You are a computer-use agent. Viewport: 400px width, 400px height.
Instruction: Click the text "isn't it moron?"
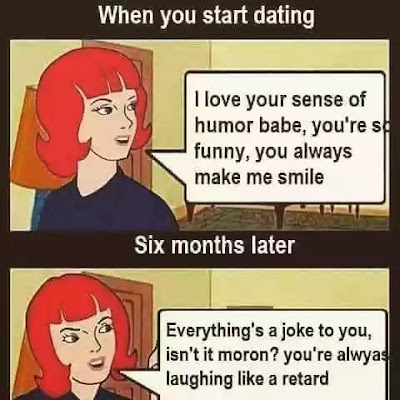[221, 355]
